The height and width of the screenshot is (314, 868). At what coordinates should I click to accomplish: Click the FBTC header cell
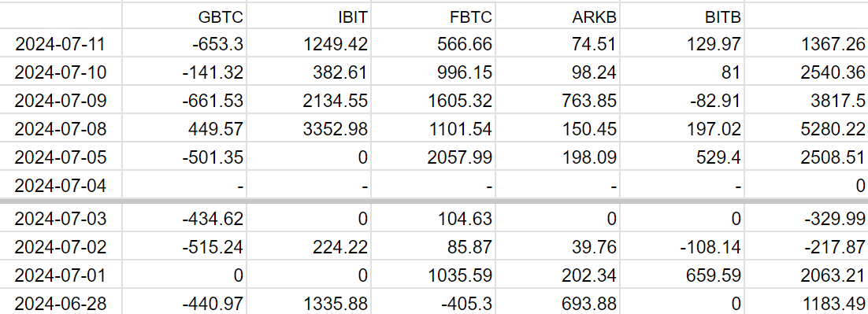pyautogui.click(x=433, y=16)
